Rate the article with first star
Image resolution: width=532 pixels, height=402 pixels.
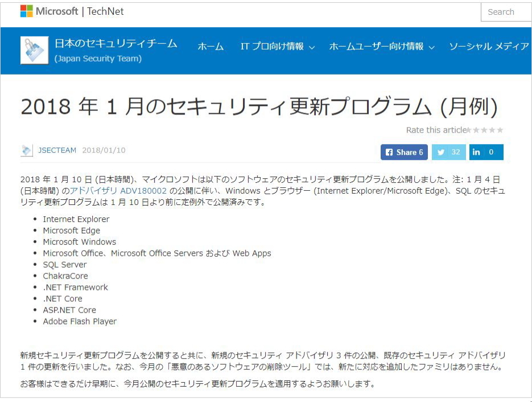469,130
